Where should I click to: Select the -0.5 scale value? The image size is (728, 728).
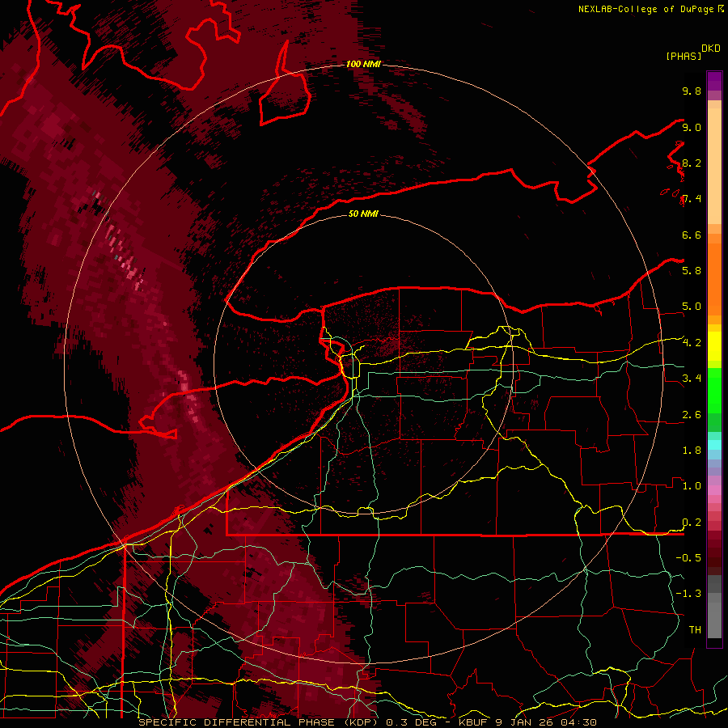pos(688,557)
